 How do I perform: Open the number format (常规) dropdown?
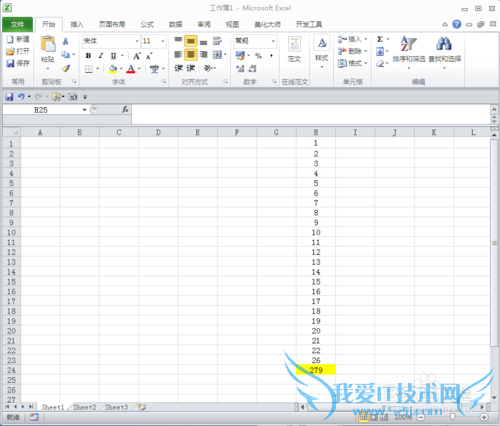pyautogui.click(x=273, y=41)
